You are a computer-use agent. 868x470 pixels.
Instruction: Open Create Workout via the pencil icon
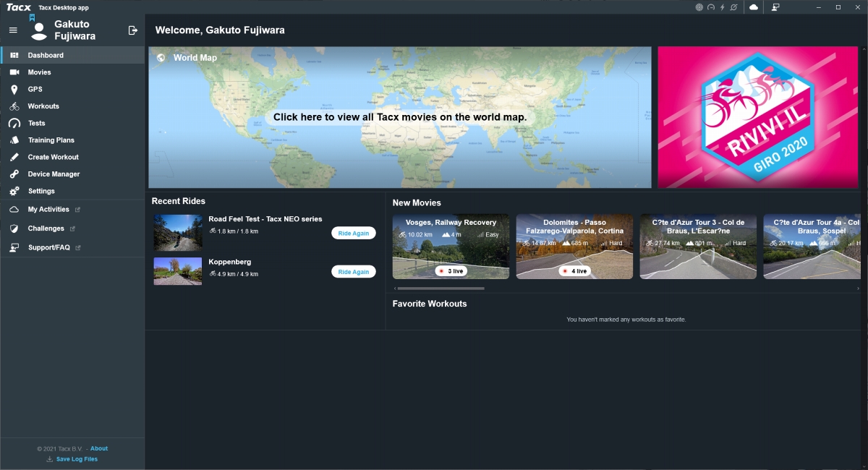coord(14,157)
